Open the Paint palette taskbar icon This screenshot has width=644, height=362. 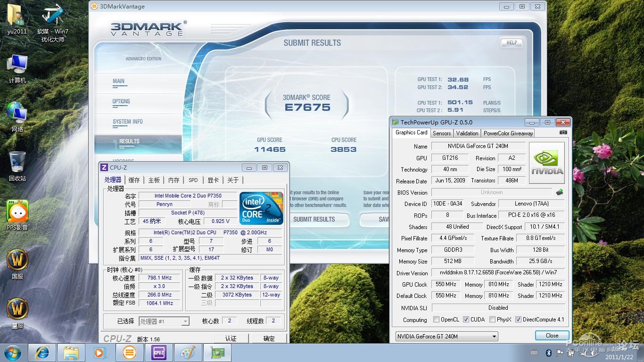click(188, 353)
